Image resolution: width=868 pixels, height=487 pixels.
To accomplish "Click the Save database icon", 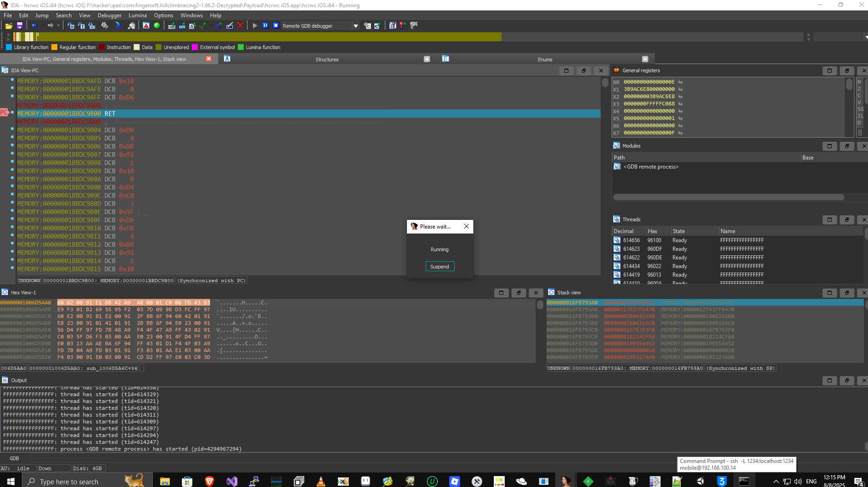I will point(20,26).
